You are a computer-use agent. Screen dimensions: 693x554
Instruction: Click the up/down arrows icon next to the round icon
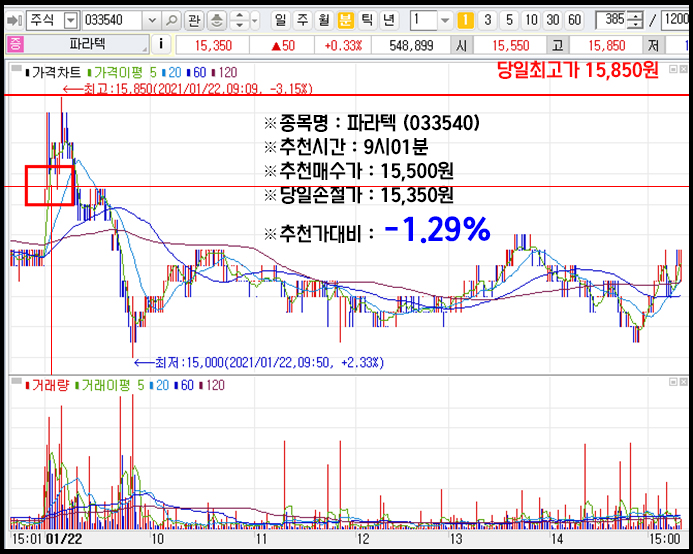pos(239,20)
